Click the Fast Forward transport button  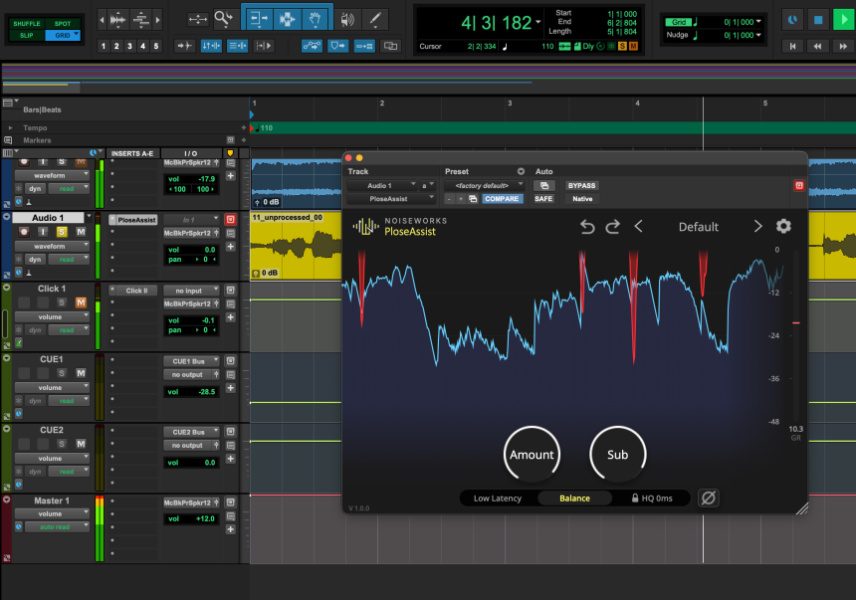[843, 46]
